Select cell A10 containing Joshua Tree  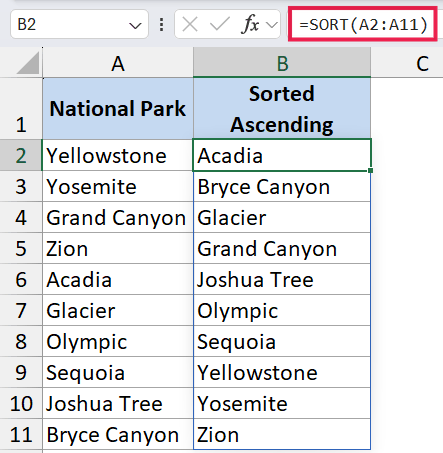pyautogui.click(x=118, y=403)
